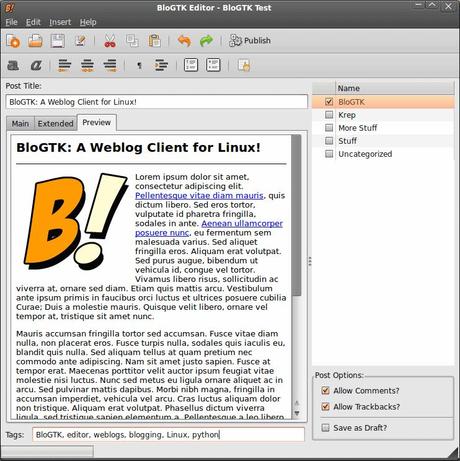Center align text
Image resolution: width=460 pixels, height=461 pixels.
pyautogui.click(x=87, y=65)
